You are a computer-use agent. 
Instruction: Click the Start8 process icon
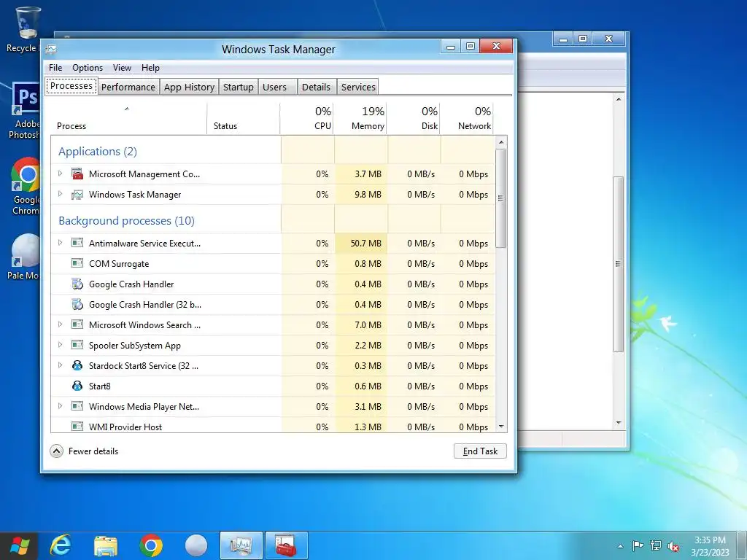pos(77,386)
